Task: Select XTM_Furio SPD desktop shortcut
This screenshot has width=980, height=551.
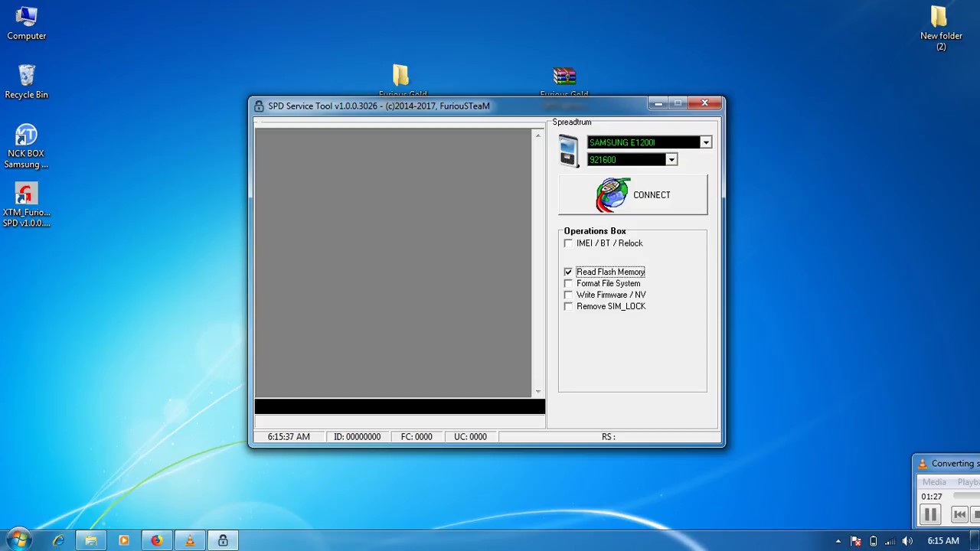Action: [26, 205]
